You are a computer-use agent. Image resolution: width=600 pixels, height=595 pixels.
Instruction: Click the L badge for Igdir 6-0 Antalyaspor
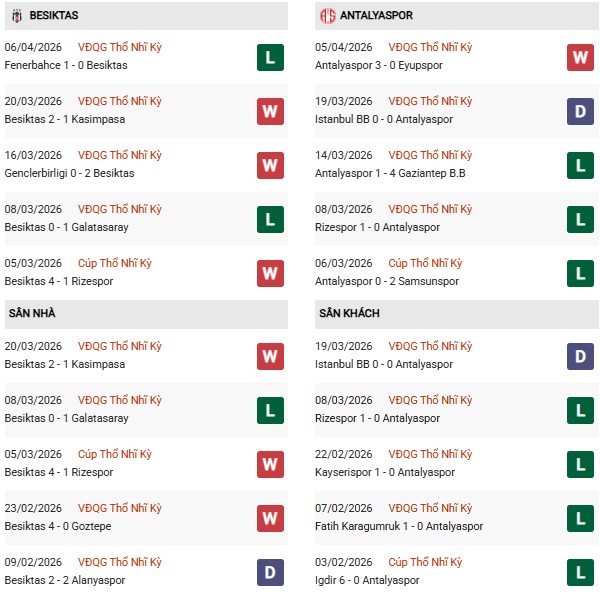[x=581, y=572]
